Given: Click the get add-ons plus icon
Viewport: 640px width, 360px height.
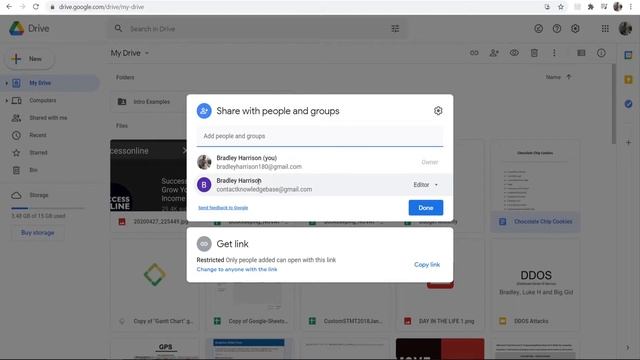Looking at the screenshot, I should pos(629,143).
